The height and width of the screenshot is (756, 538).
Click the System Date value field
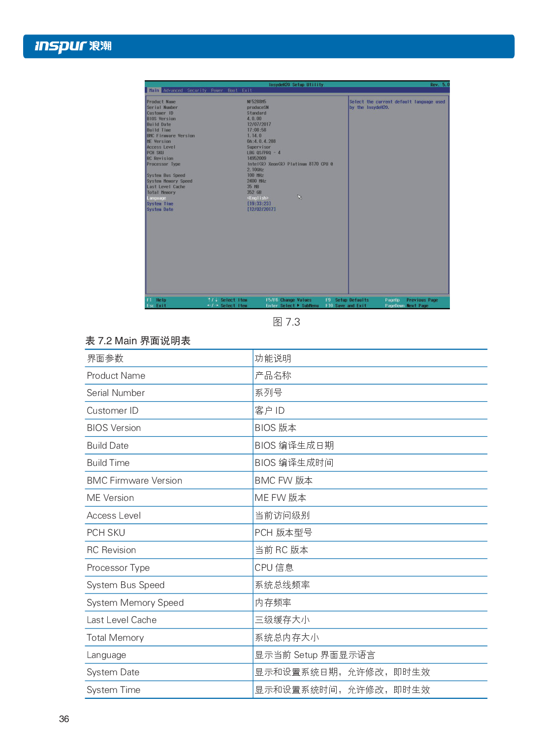tap(261, 210)
